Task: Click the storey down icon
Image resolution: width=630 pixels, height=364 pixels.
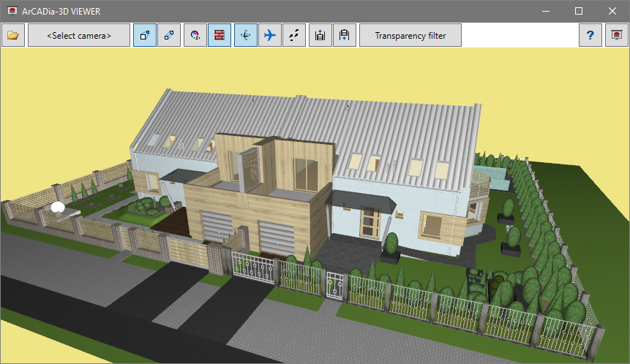Action: coord(320,35)
